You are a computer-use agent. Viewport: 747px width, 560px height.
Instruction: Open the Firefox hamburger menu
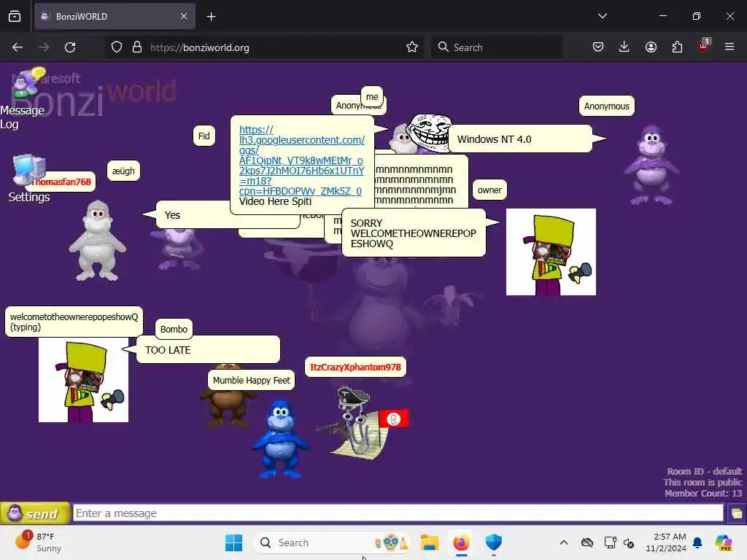[x=729, y=47]
